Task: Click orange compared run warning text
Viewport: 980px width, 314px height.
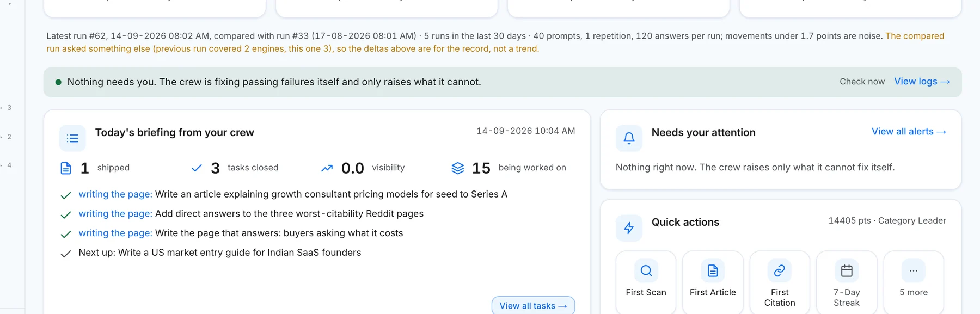Action: (495, 42)
